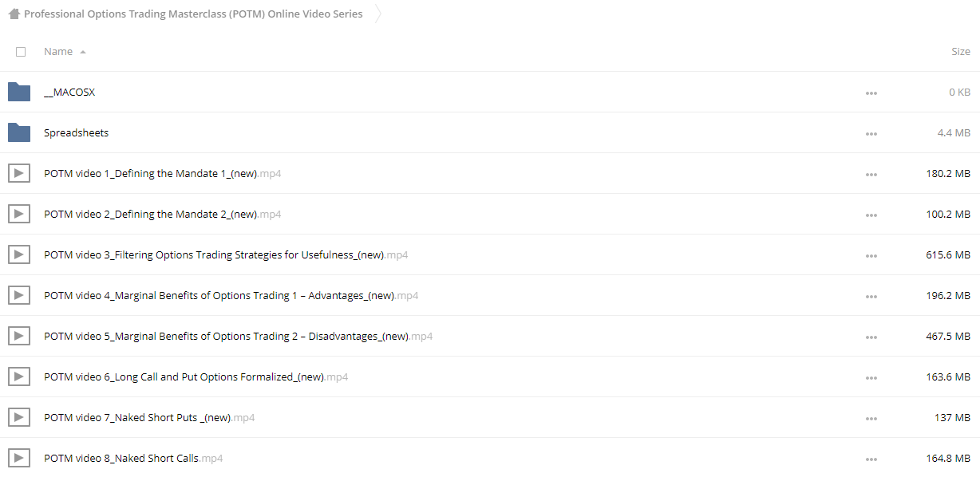
Task: Open the __MACOSX folder icon
Action: (x=19, y=92)
